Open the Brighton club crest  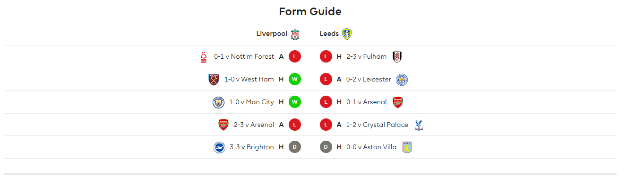click(219, 147)
